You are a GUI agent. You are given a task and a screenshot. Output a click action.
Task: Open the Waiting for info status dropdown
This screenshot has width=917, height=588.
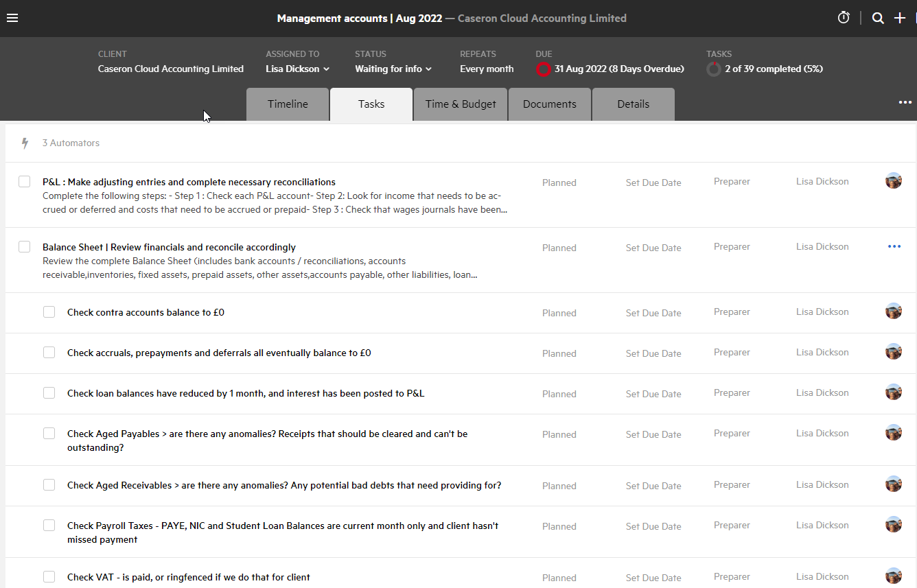pyautogui.click(x=393, y=69)
